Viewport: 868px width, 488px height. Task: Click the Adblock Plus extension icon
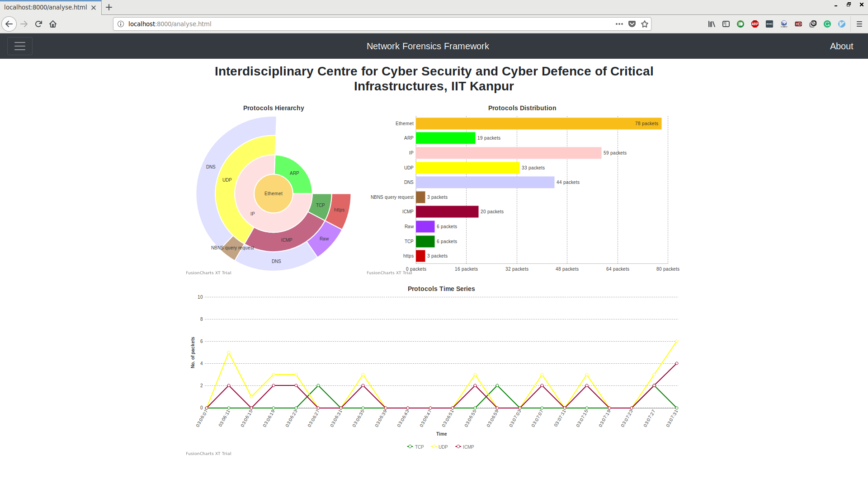coord(755,24)
